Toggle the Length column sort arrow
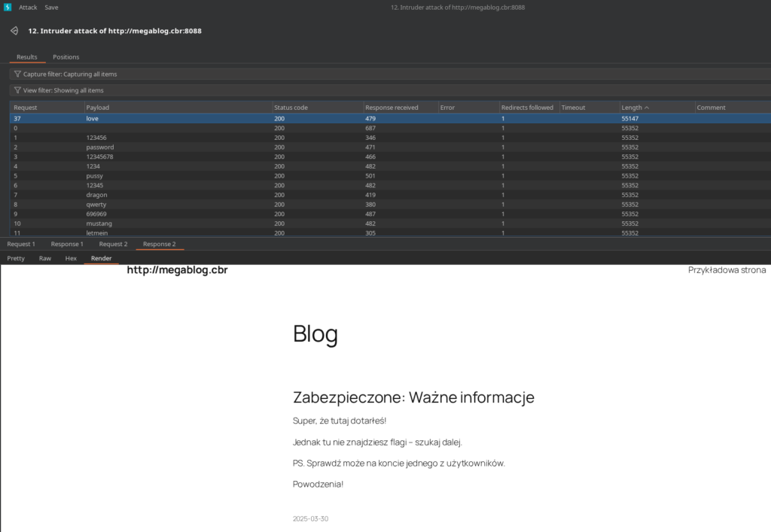771x532 pixels. tap(647, 108)
